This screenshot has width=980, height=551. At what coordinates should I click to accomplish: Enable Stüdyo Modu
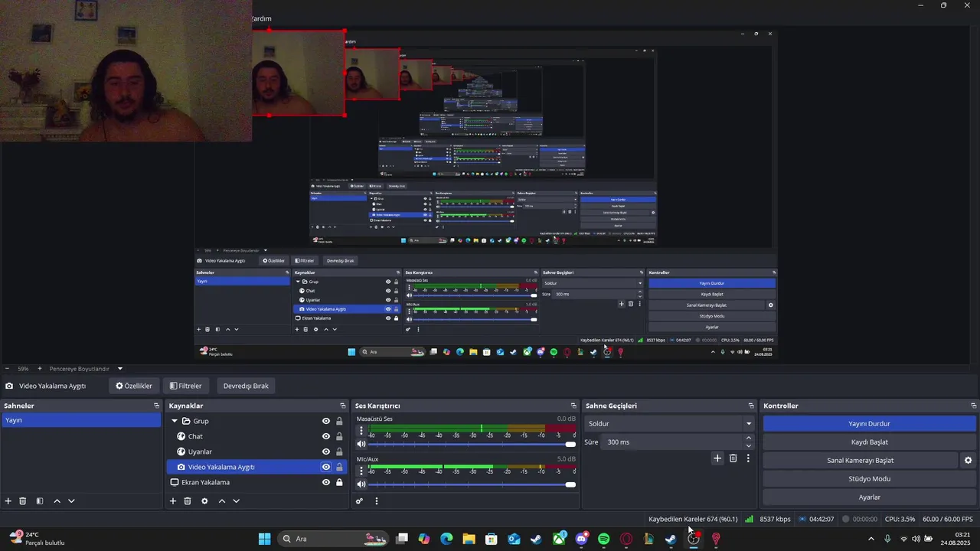click(869, 479)
